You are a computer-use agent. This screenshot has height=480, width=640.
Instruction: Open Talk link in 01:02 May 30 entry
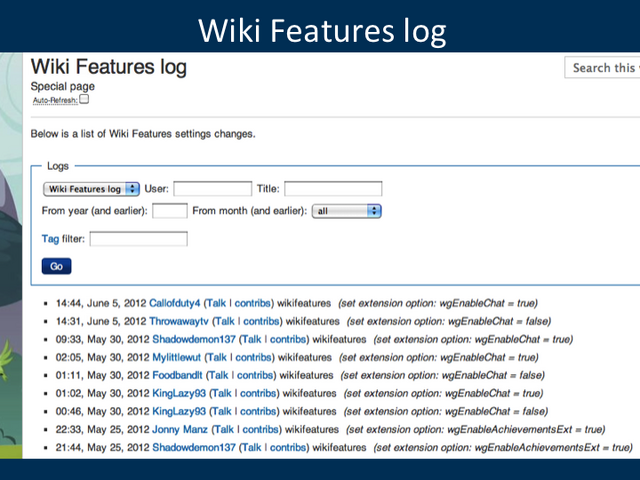click(x=222, y=393)
